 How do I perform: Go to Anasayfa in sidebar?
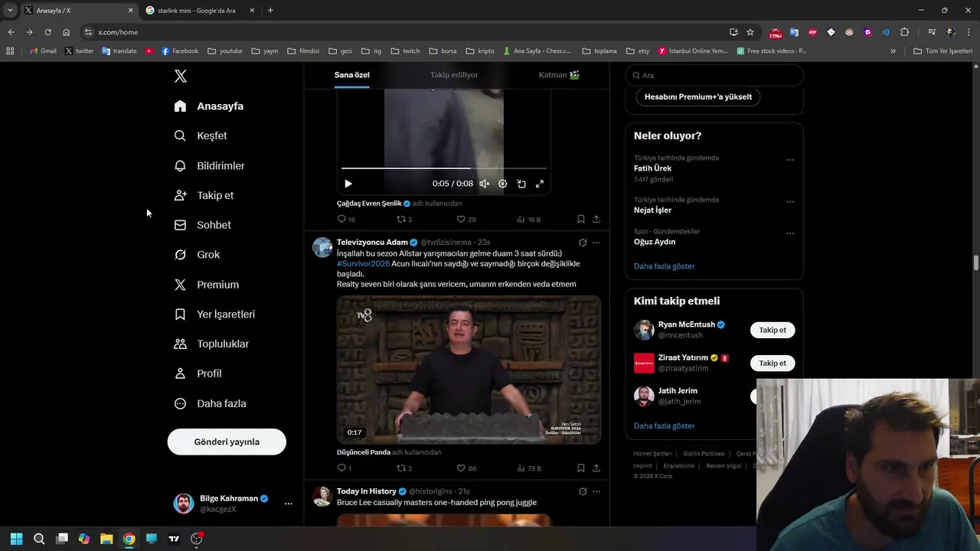(208, 106)
